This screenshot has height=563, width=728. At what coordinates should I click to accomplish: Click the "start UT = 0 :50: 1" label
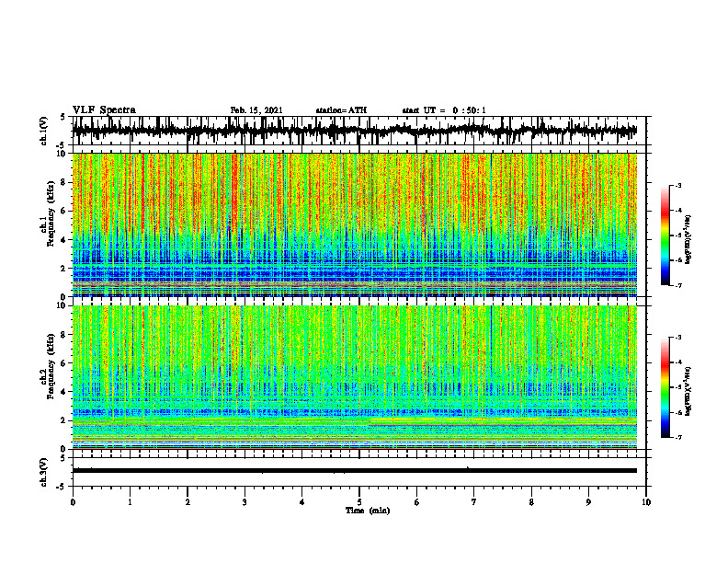tap(444, 110)
